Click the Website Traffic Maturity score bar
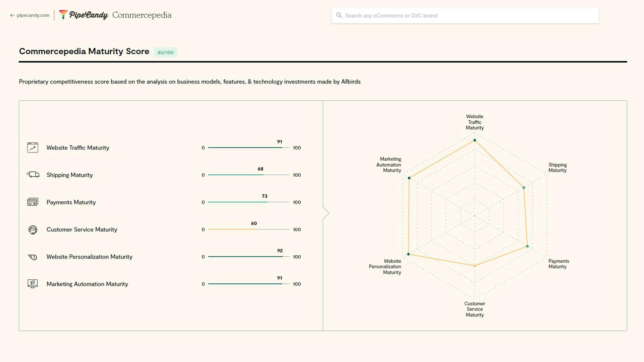 pos(249,147)
